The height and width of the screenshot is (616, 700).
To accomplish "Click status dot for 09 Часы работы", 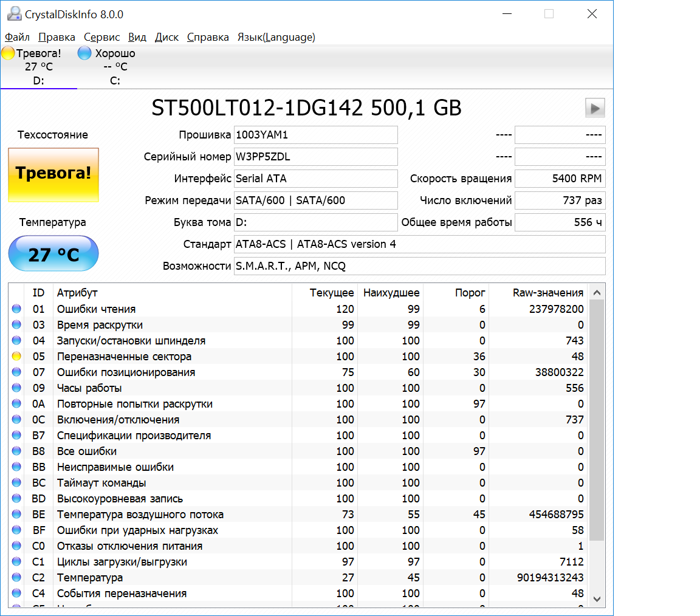I will pyautogui.click(x=16, y=388).
